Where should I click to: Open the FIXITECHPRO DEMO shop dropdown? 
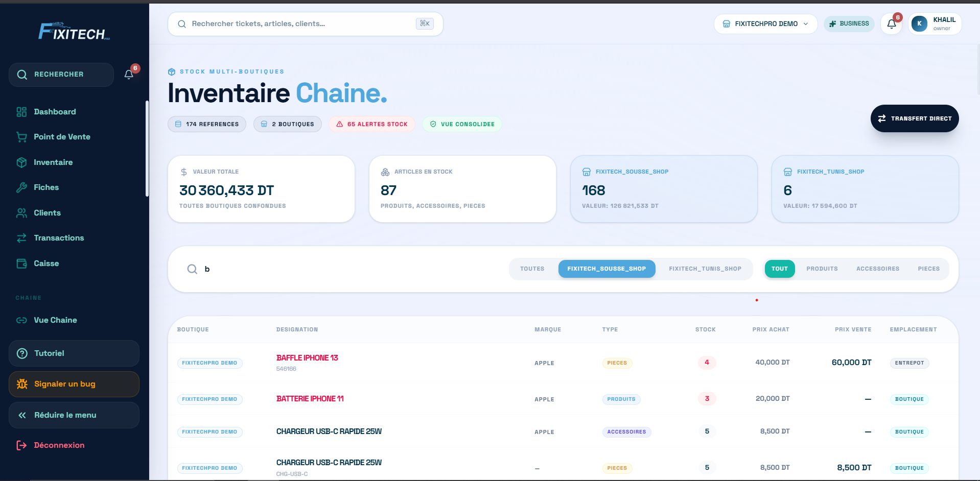pos(765,24)
